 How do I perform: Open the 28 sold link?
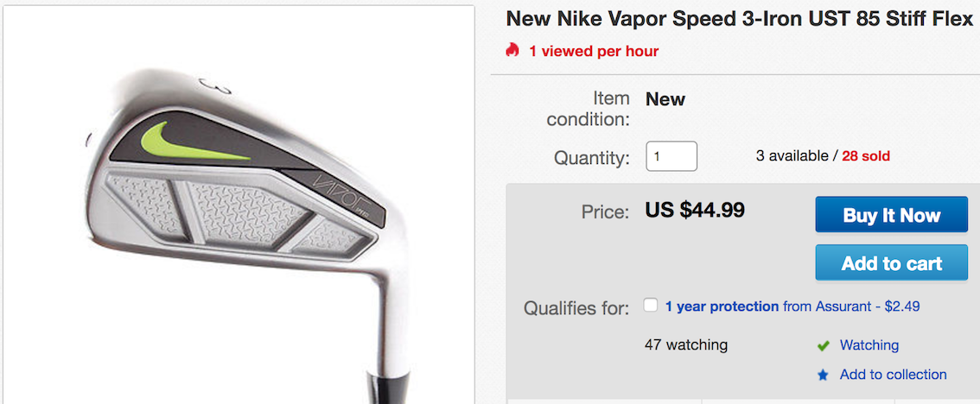(866, 156)
